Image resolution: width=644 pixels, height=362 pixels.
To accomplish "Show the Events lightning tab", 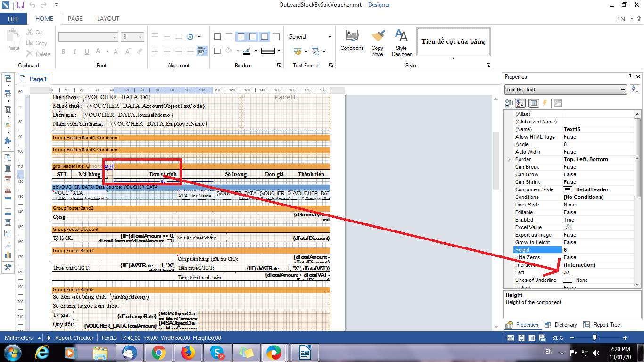I will click(x=545, y=103).
